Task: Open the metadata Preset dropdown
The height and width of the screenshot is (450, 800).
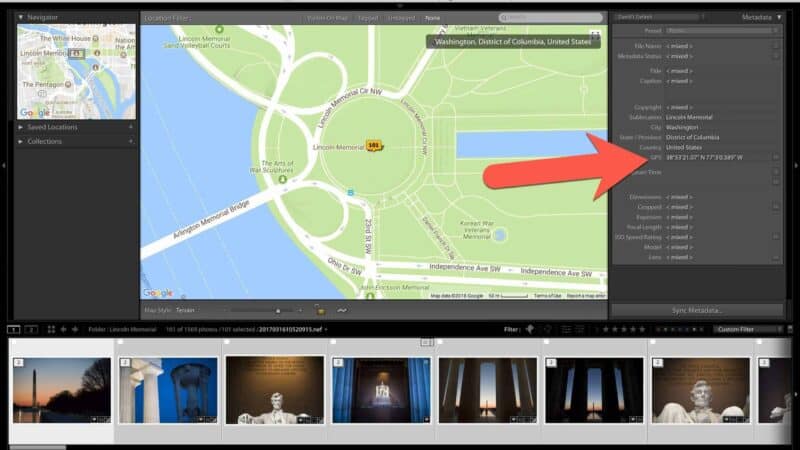Action: (722, 31)
